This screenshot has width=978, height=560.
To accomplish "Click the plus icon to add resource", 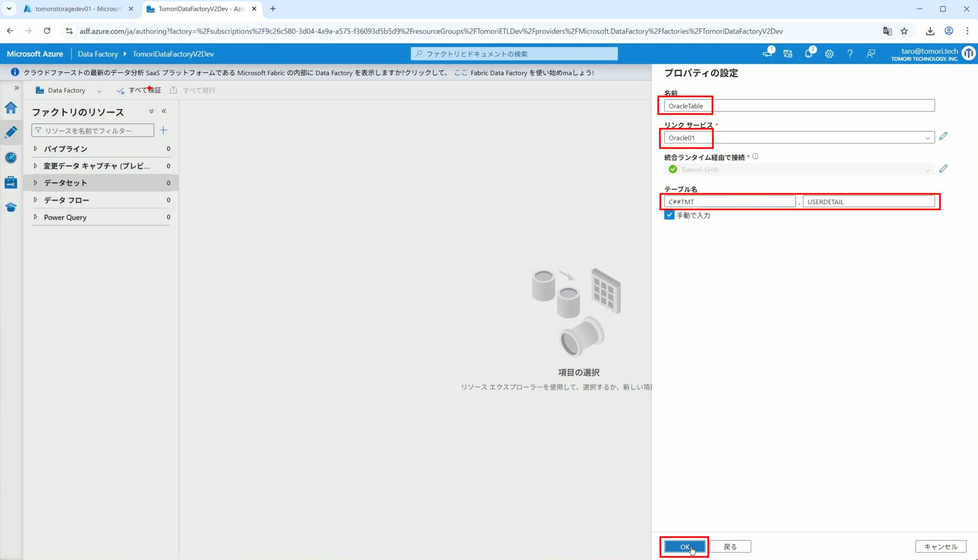I will click(x=164, y=130).
